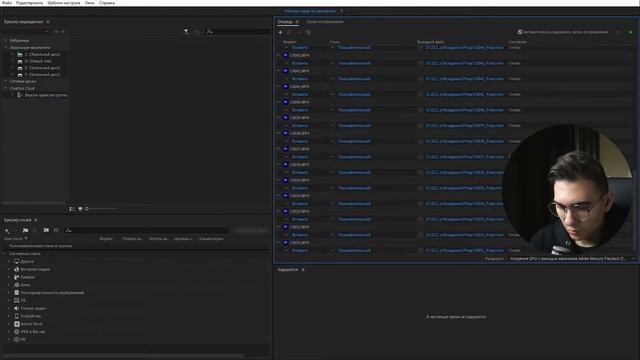Image resolution: width=640 pixels, height=360 pixels.
Task: Start the queue with the green play icon
Action: click(x=630, y=32)
